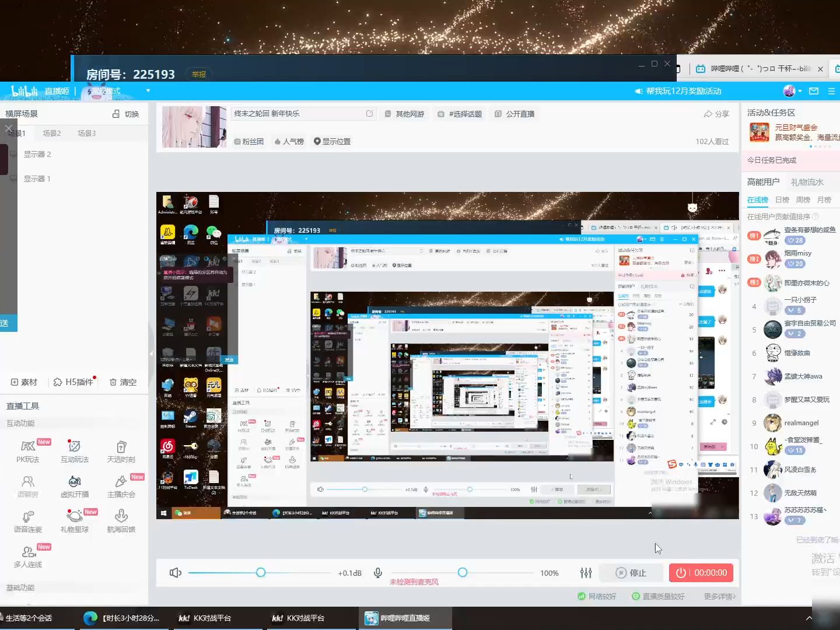The image size is (840, 630).
Task: Click the red 00:00:00 live button
Action: pyautogui.click(x=701, y=573)
